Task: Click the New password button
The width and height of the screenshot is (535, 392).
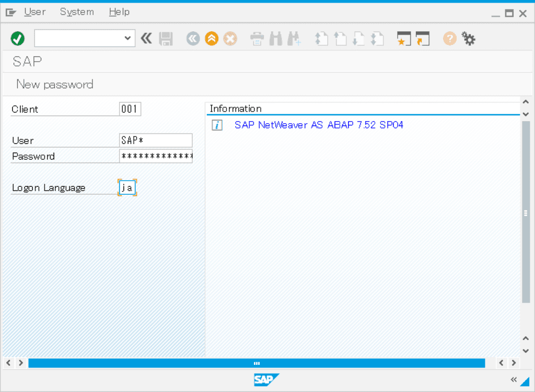Action: click(x=54, y=84)
